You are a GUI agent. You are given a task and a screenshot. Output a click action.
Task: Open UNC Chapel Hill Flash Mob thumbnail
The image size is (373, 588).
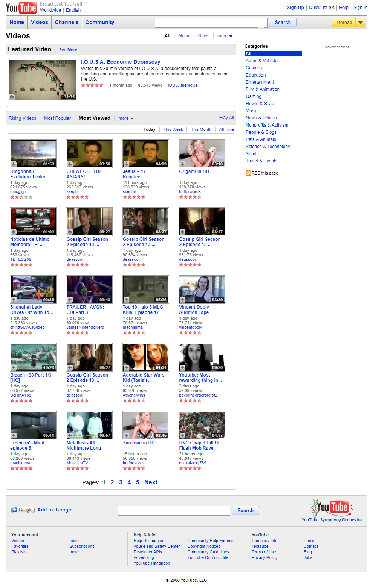tap(202, 425)
